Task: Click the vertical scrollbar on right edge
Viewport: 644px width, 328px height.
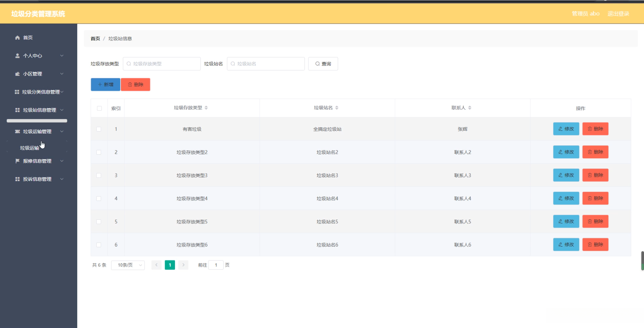Action: (642, 260)
